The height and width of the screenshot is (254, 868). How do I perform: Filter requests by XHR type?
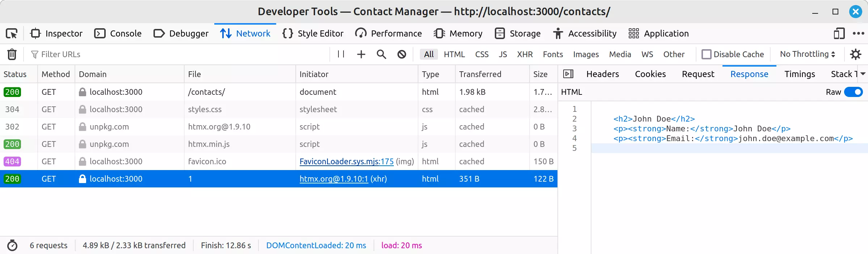[x=525, y=54]
